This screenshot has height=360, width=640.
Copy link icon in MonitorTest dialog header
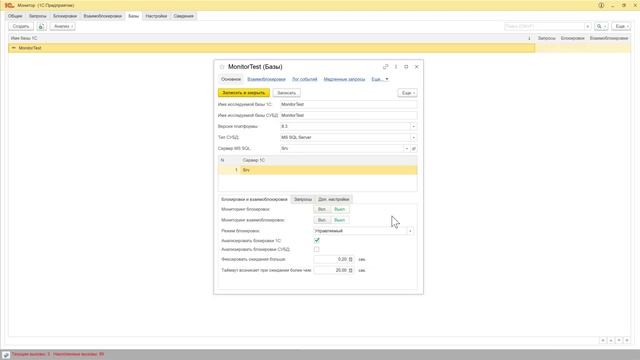click(x=385, y=67)
